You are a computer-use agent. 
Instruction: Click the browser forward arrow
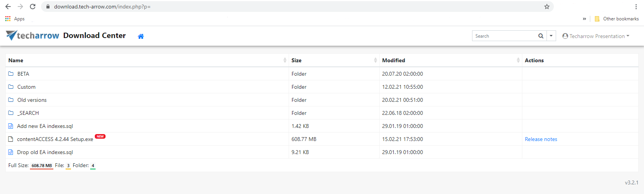coord(20,7)
